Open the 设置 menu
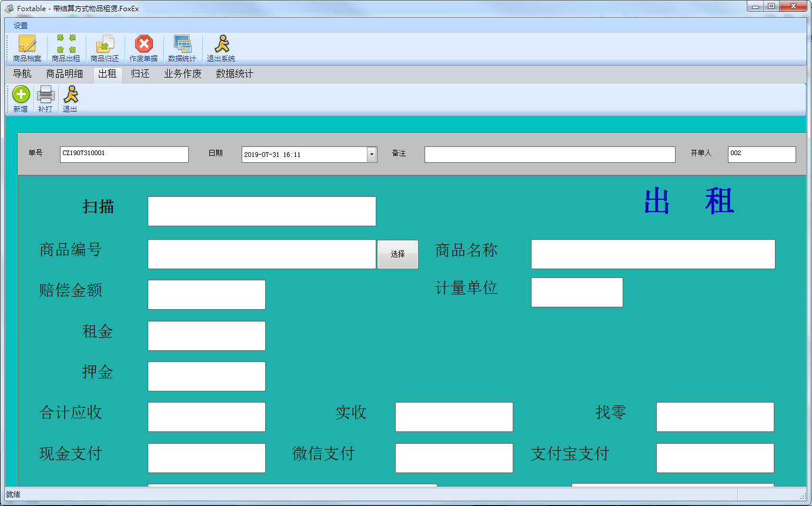 pos(19,25)
